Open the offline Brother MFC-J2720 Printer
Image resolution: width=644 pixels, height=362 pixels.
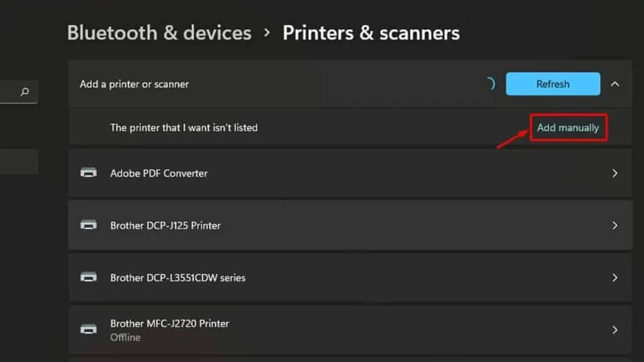[x=350, y=329]
